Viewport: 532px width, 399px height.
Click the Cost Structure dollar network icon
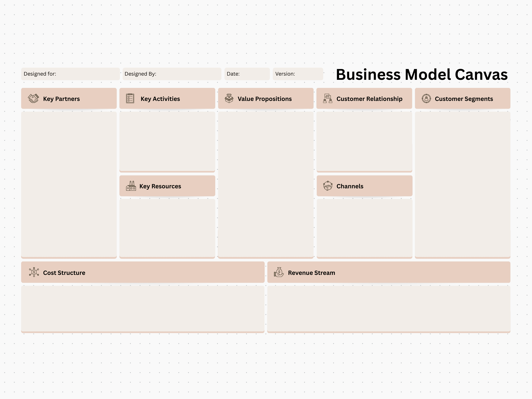click(x=34, y=272)
